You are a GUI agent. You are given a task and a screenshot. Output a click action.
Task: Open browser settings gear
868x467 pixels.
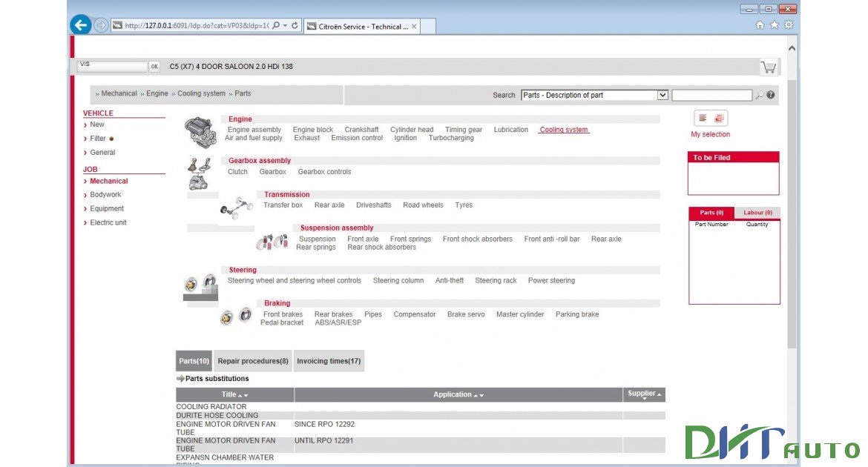coord(789,25)
